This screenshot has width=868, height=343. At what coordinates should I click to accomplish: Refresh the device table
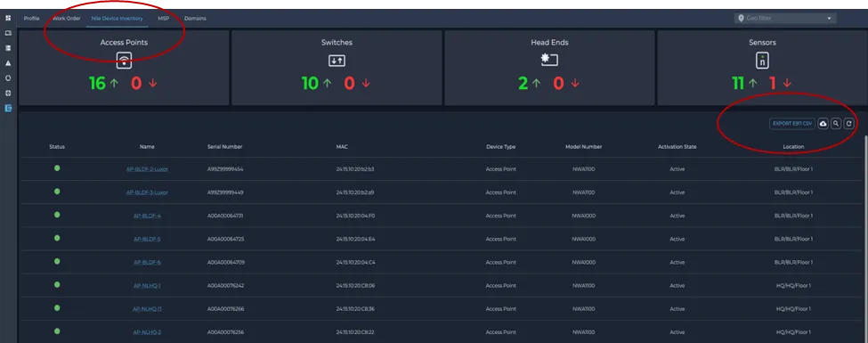point(848,124)
